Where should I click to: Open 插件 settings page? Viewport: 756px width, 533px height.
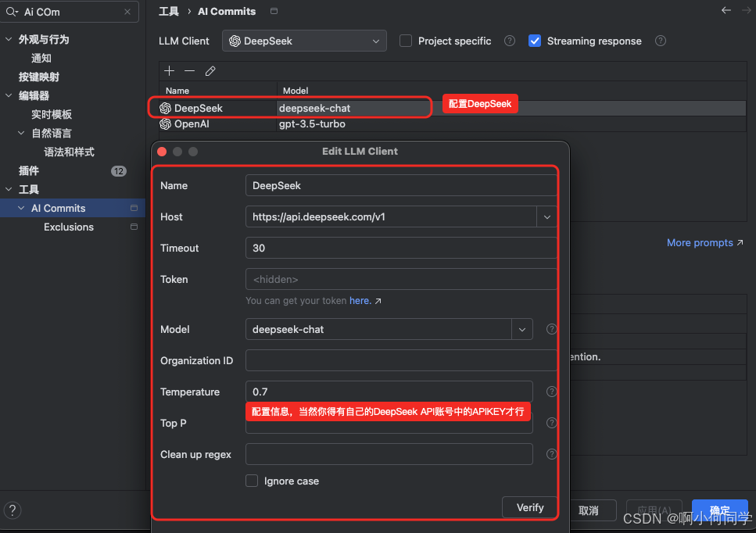29,171
